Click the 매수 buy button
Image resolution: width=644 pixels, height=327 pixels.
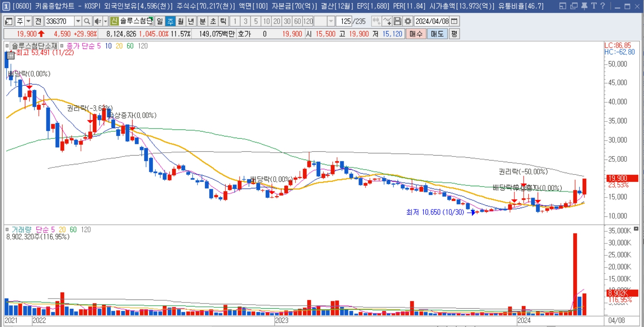pos(415,34)
